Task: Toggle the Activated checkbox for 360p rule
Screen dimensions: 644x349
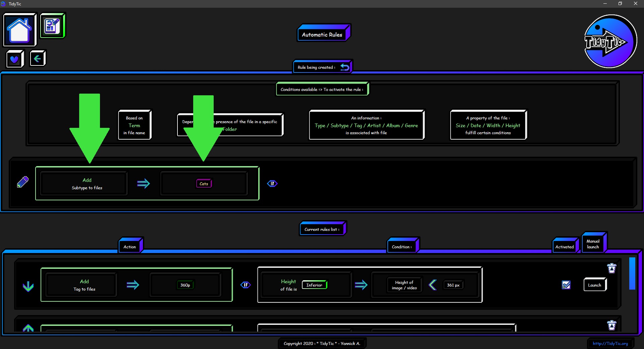Action: (x=566, y=285)
